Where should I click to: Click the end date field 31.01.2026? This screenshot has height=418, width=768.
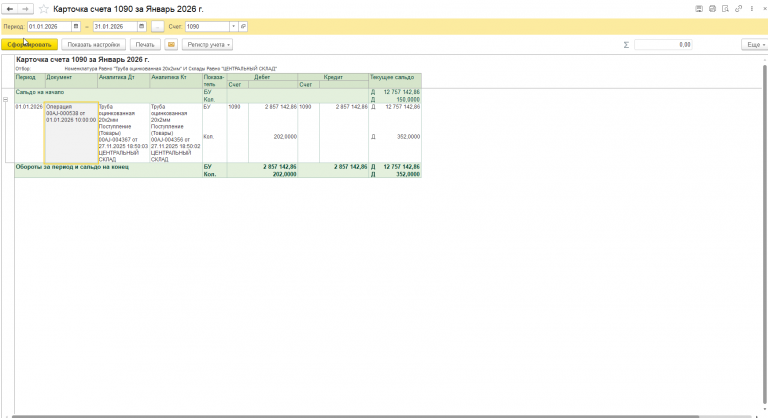115,26
